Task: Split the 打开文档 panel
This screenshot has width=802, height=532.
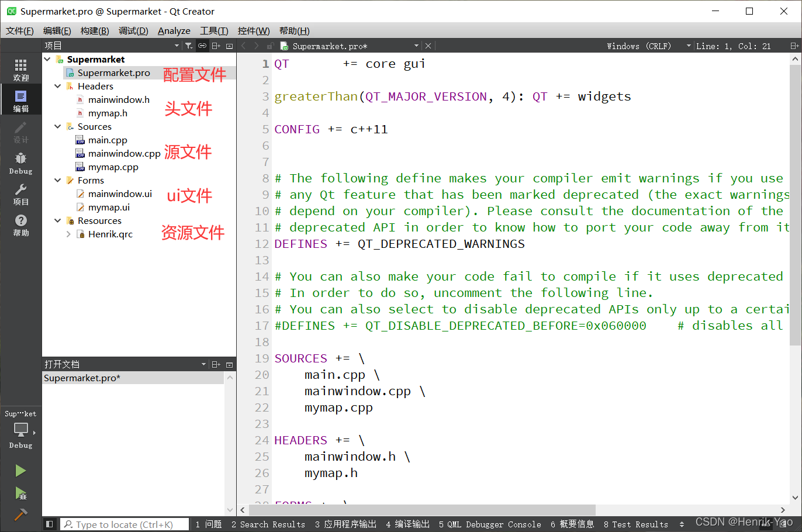Action: pyautogui.click(x=216, y=364)
